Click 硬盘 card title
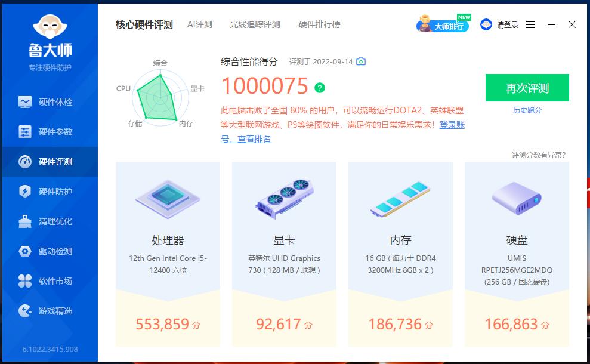Screen dimensions: 590x364 point(517,240)
